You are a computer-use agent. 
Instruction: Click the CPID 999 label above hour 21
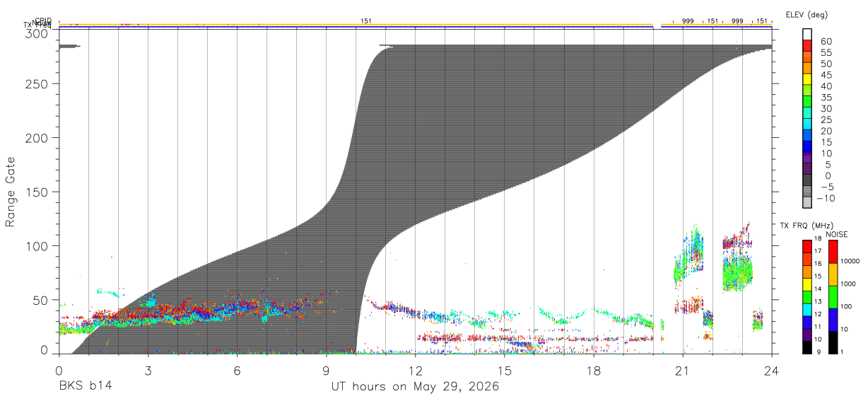click(x=688, y=21)
